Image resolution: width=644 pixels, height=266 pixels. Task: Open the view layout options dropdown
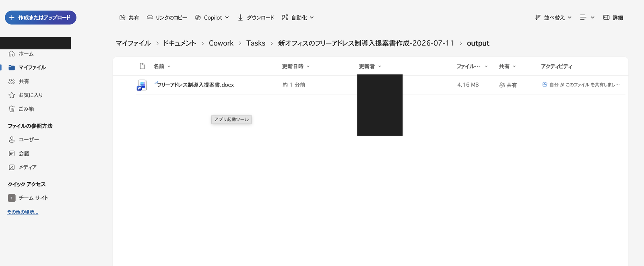(x=587, y=18)
